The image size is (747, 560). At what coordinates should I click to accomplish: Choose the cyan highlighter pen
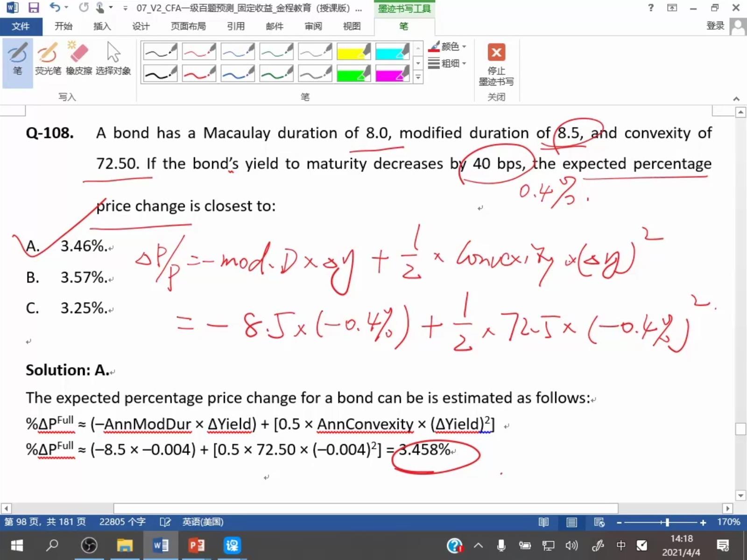(x=393, y=52)
